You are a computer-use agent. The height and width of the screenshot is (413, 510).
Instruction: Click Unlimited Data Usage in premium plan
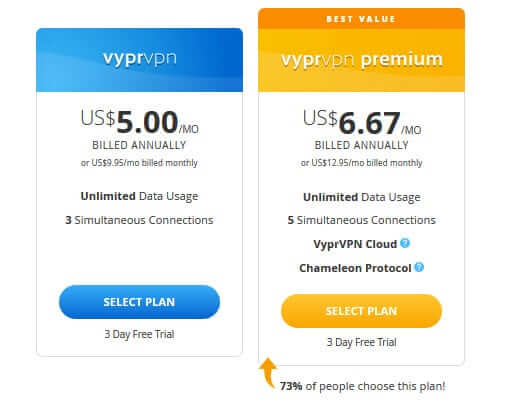362,197
